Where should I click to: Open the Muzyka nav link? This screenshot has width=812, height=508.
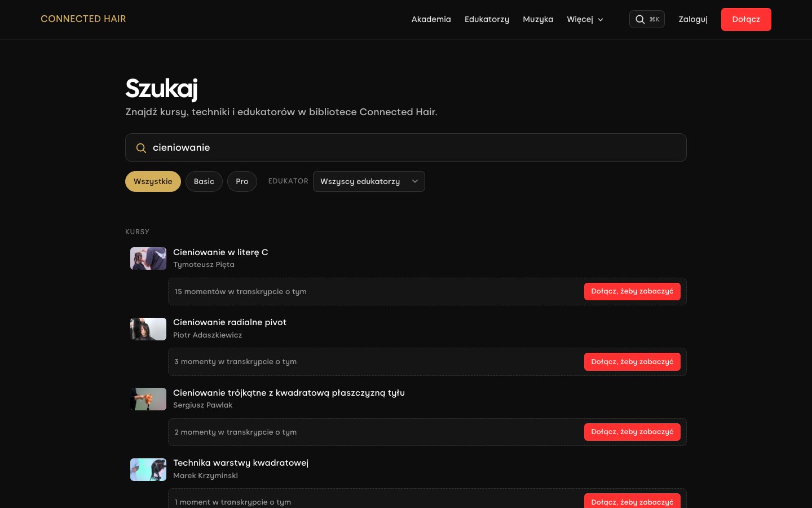coord(538,19)
